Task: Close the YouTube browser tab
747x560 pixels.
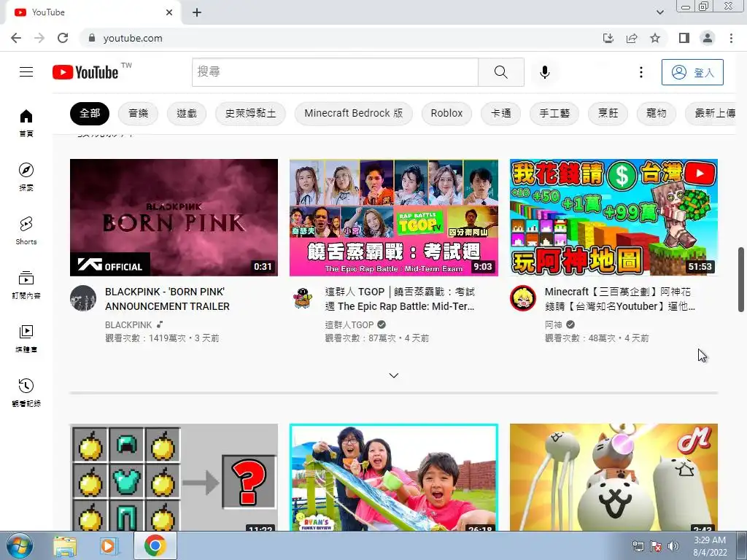Action: pyautogui.click(x=169, y=12)
